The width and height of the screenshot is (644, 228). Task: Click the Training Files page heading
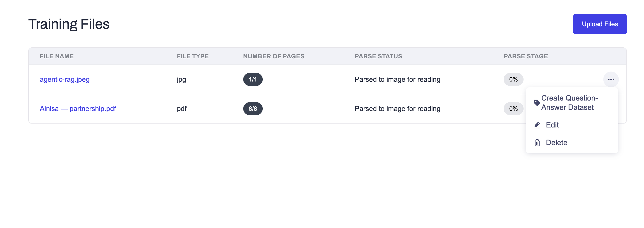coord(69,24)
